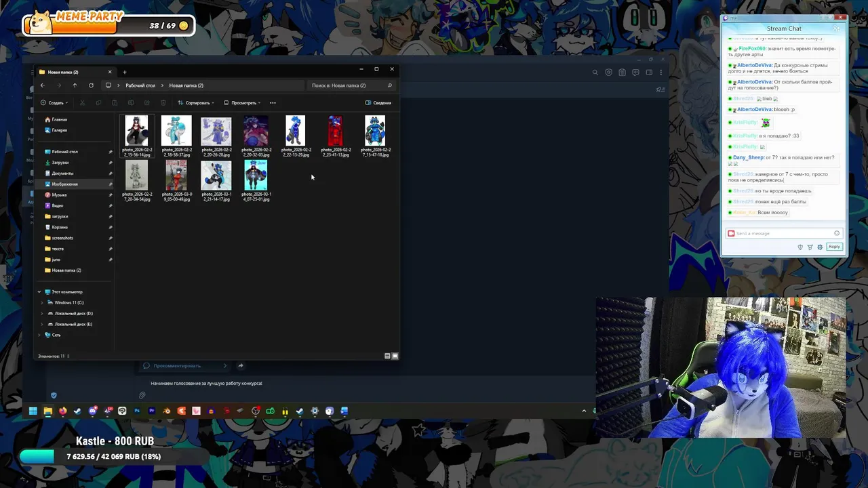The image size is (868, 488).
Task: Select photo_2026-02-22_22-13-29.jpg thumbnail
Action: 296,131
